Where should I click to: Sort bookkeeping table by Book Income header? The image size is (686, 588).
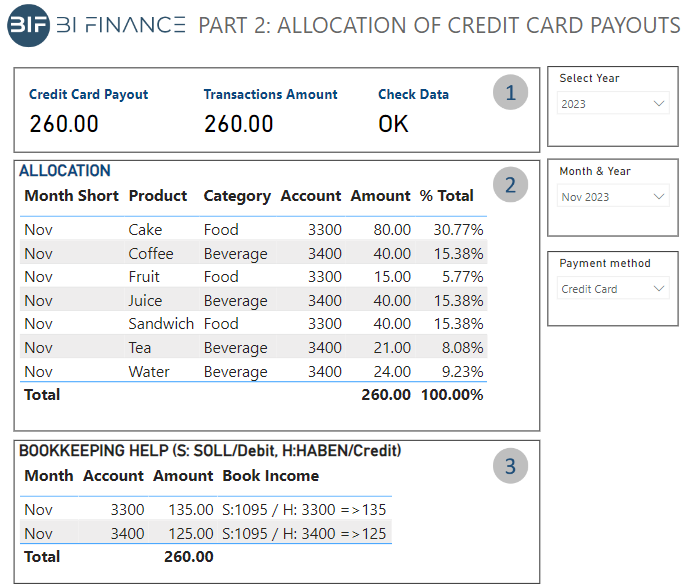[x=271, y=476]
